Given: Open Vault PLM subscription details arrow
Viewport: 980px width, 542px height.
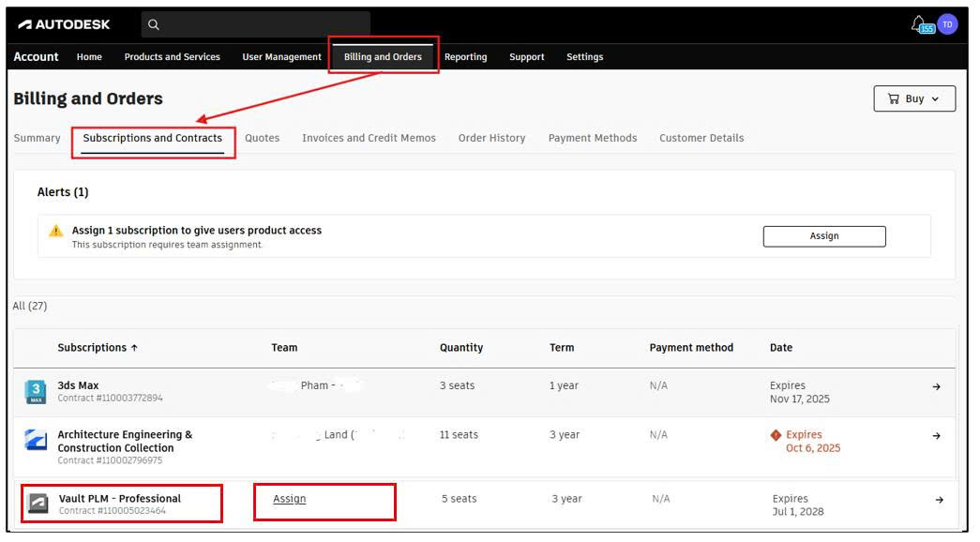Looking at the screenshot, I should coord(939,500).
